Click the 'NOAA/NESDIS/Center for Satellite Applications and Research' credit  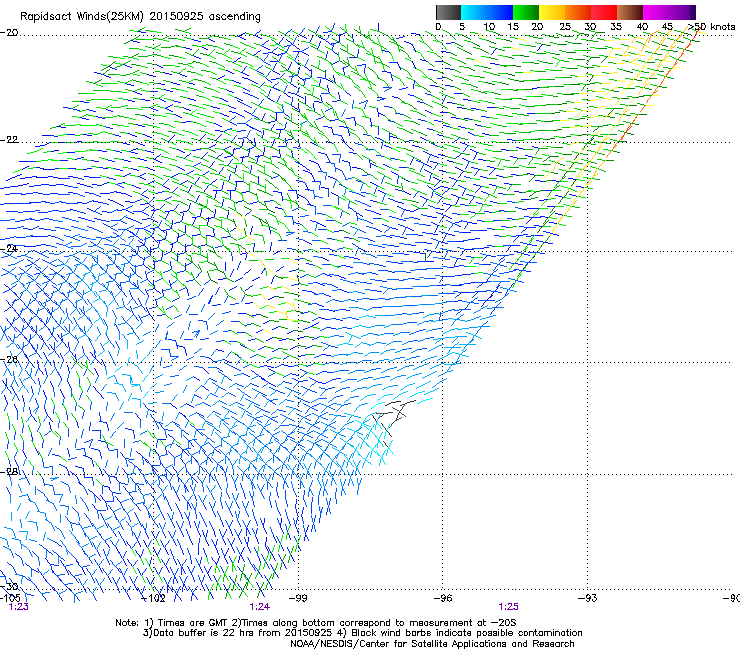point(432,644)
